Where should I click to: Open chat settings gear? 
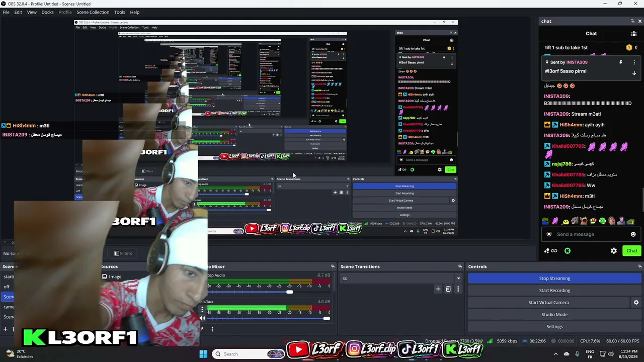click(614, 251)
